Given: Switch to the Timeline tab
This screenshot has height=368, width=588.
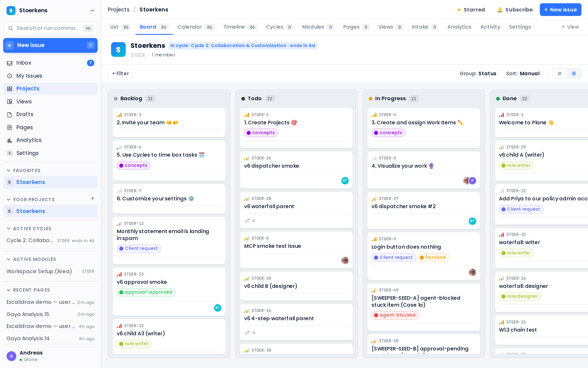Looking at the screenshot, I should click(x=240, y=27).
